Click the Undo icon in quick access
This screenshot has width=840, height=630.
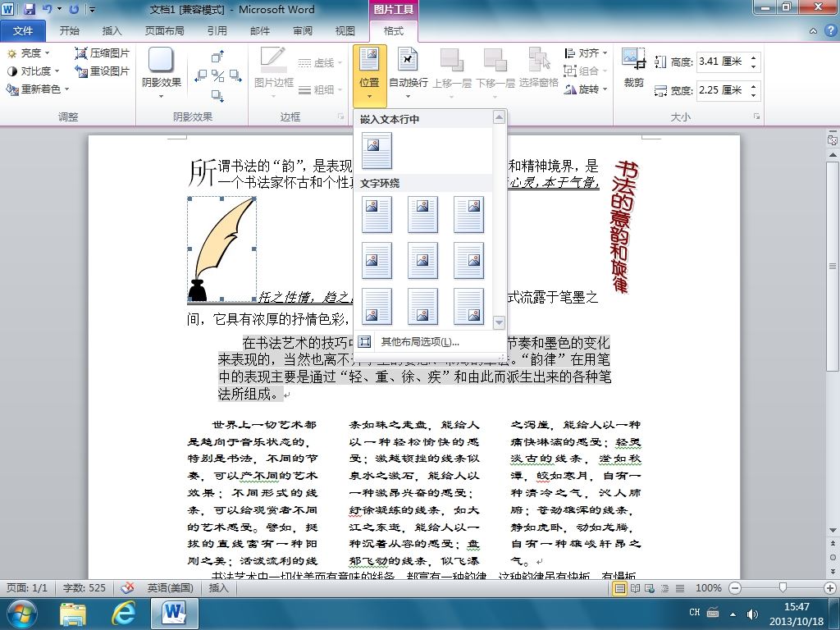[x=47, y=9]
